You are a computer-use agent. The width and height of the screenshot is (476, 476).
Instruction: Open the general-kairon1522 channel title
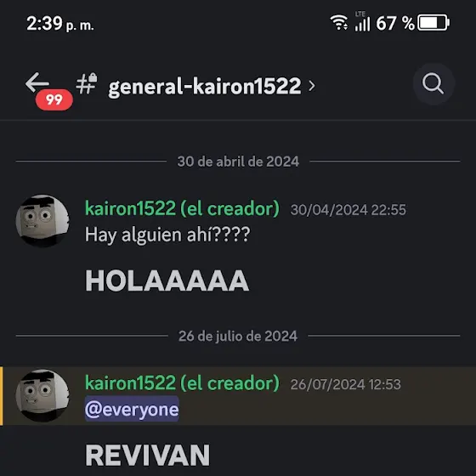205,86
